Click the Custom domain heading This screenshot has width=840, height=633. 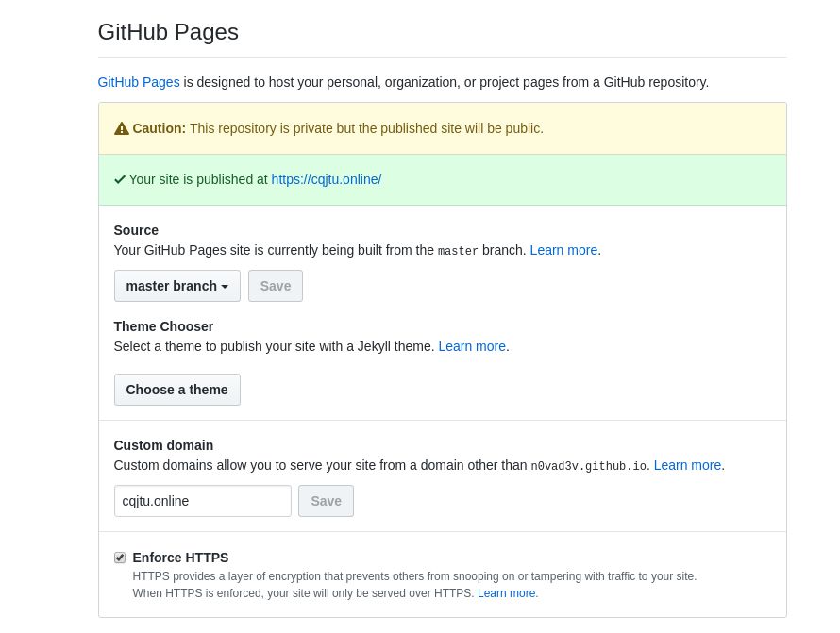pos(163,445)
